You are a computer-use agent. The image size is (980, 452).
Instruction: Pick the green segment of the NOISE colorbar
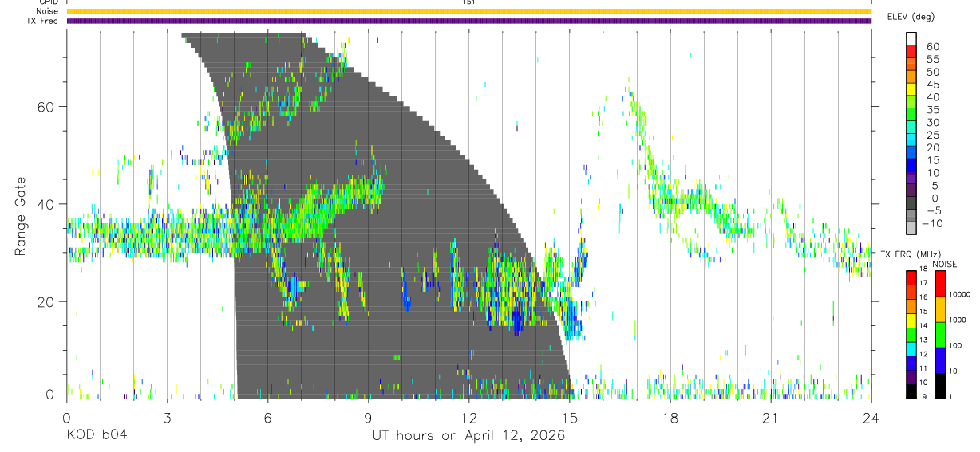(940, 335)
